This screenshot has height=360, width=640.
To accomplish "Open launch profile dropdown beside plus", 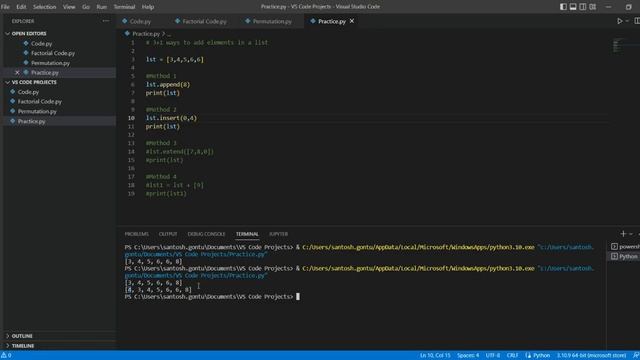I will [631, 234].
